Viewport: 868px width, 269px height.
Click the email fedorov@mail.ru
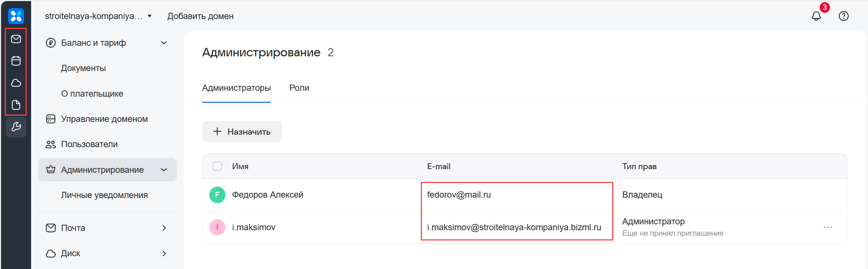coord(459,195)
